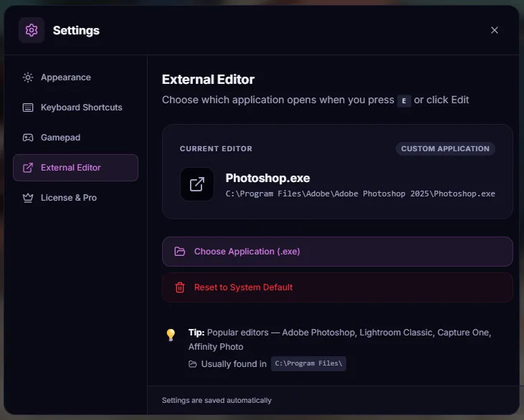
Task: Click the Keyboard Shortcuts keyboard icon
Action: pyautogui.click(x=28, y=108)
